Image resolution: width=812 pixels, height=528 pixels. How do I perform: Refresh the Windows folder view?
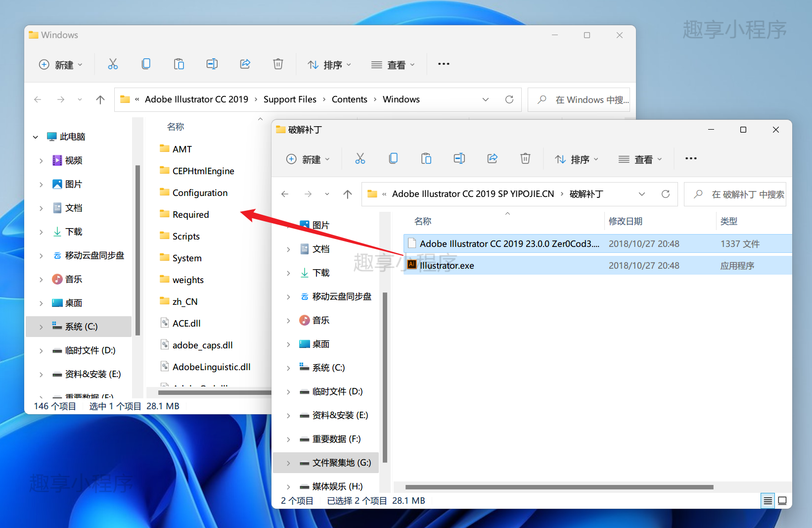(x=509, y=99)
